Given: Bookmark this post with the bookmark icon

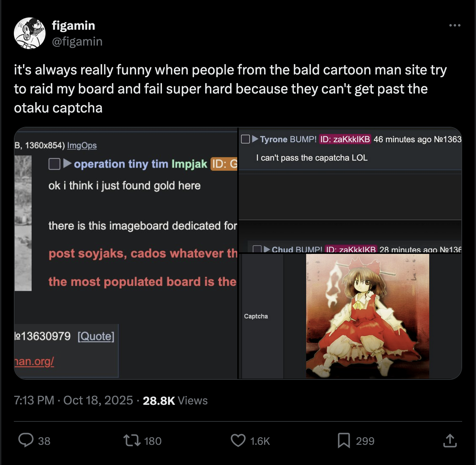Looking at the screenshot, I should coord(344,440).
